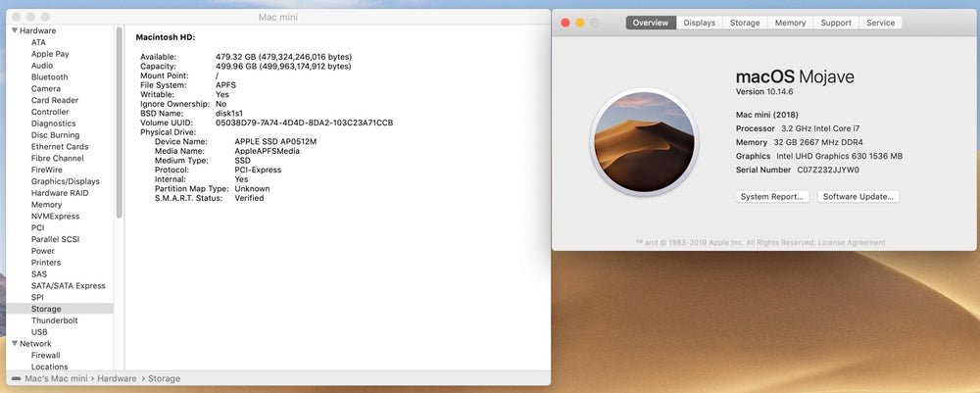
Task: Click Hardware in the path bar
Action: 117,378
